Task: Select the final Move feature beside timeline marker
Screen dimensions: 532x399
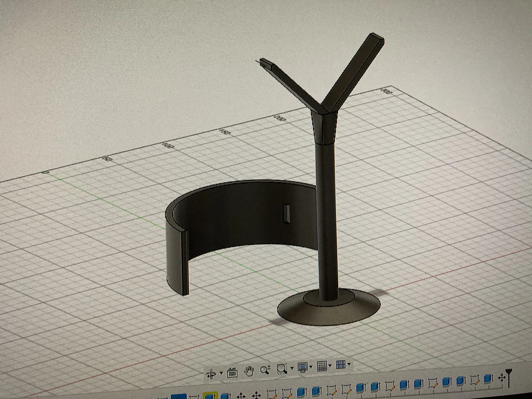Action: click(501, 378)
